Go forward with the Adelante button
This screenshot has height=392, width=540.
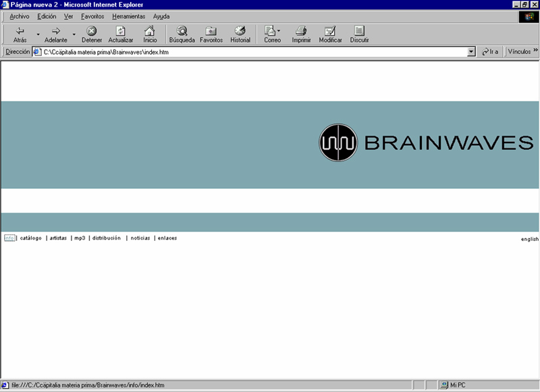(56, 35)
